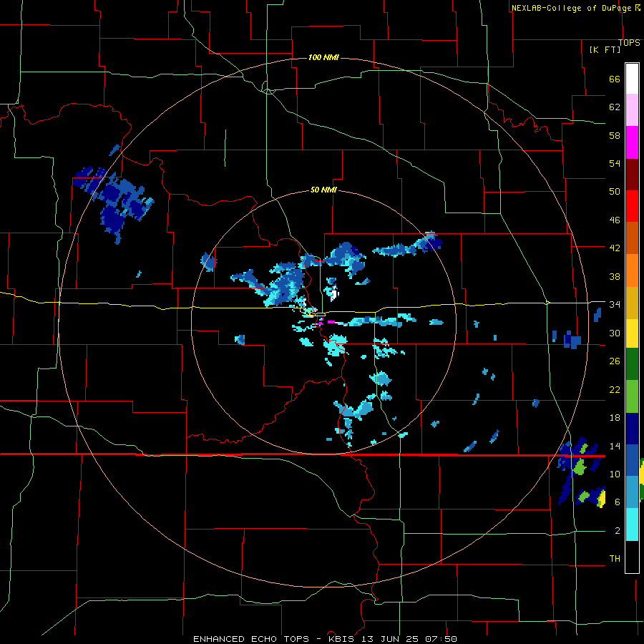
Task: Click the 22 legend value
Action: tap(615, 389)
